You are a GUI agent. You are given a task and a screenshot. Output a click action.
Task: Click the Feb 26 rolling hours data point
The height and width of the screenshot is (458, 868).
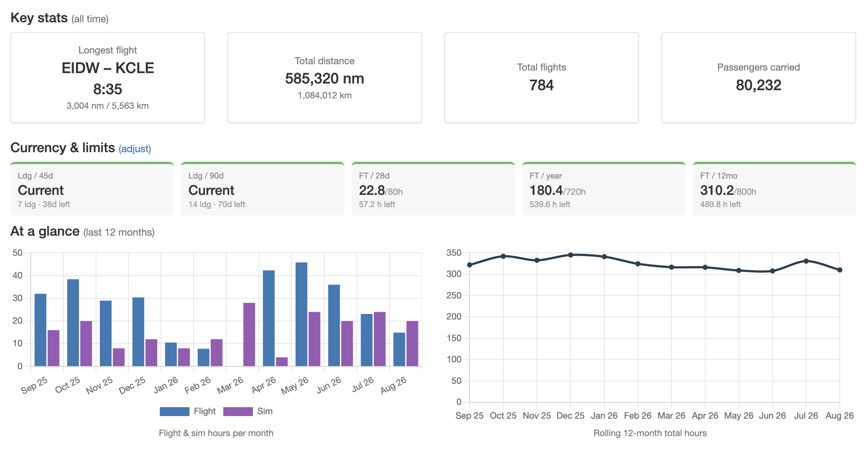(638, 264)
